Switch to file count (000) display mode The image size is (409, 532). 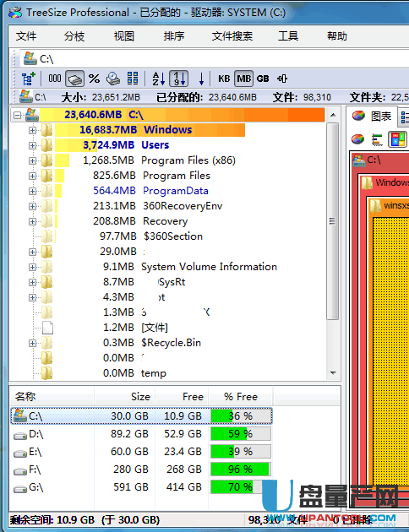(55, 79)
